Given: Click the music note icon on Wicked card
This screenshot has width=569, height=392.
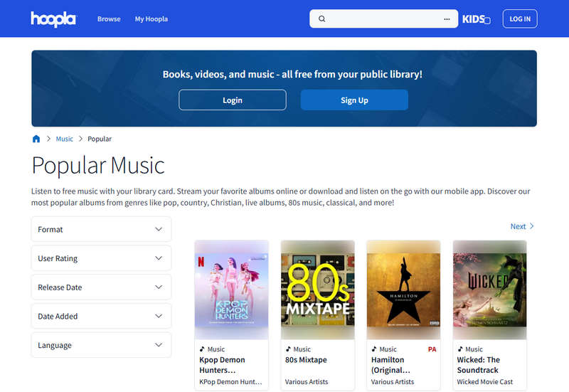Looking at the screenshot, I should 460,349.
